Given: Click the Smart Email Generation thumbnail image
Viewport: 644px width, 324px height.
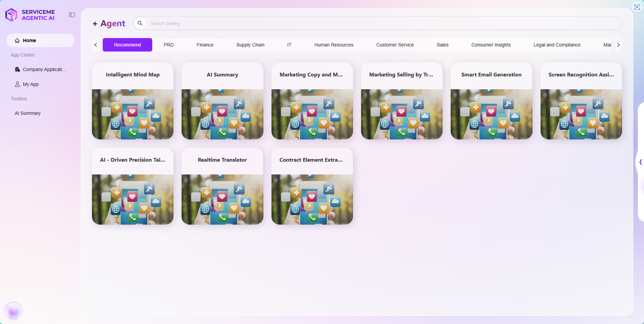Looking at the screenshot, I should pyautogui.click(x=491, y=114).
